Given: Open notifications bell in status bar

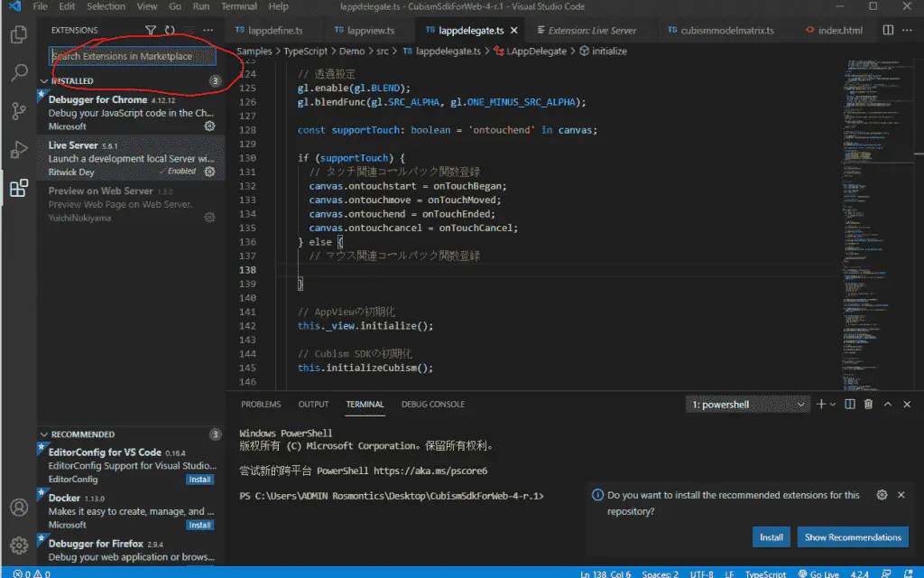Looking at the screenshot, I should [908, 573].
